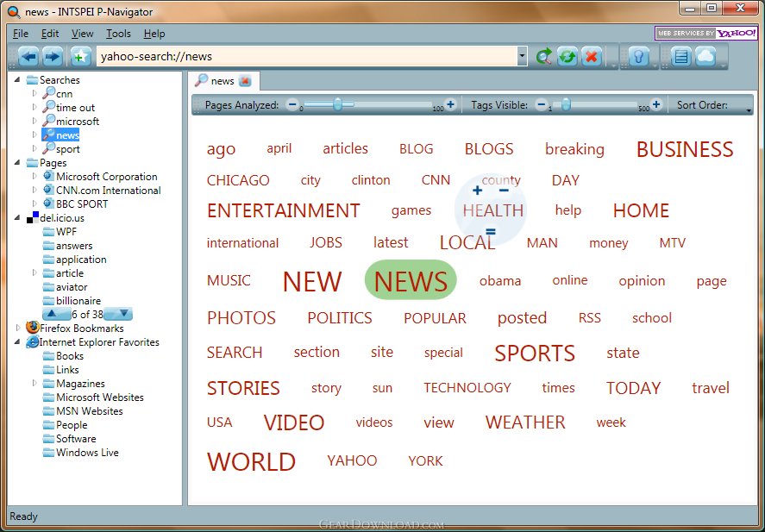The width and height of the screenshot is (765, 532).
Task: Expand the sport search node
Action: pos(34,148)
